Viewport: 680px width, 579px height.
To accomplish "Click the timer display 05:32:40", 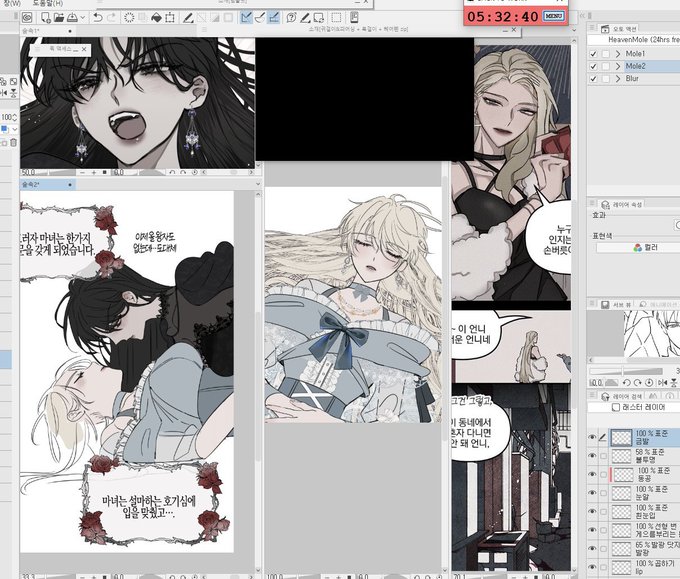I will 503,16.
